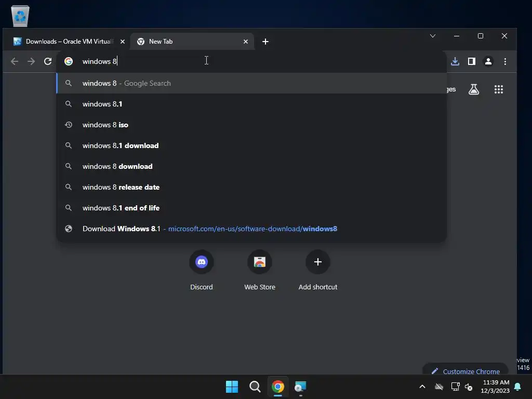Pick 'windows 8 iso' history suggestion

(x=251, y=125)
